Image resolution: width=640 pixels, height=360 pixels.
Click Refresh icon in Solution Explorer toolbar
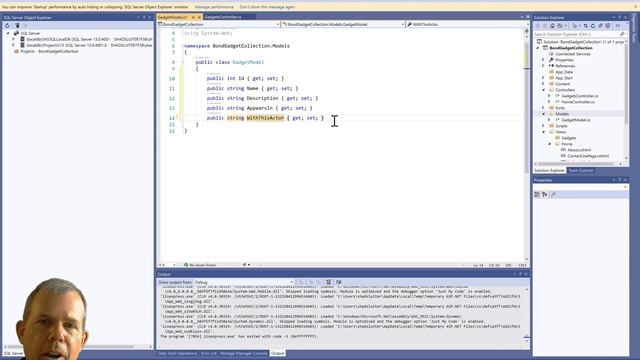[593, 26]
